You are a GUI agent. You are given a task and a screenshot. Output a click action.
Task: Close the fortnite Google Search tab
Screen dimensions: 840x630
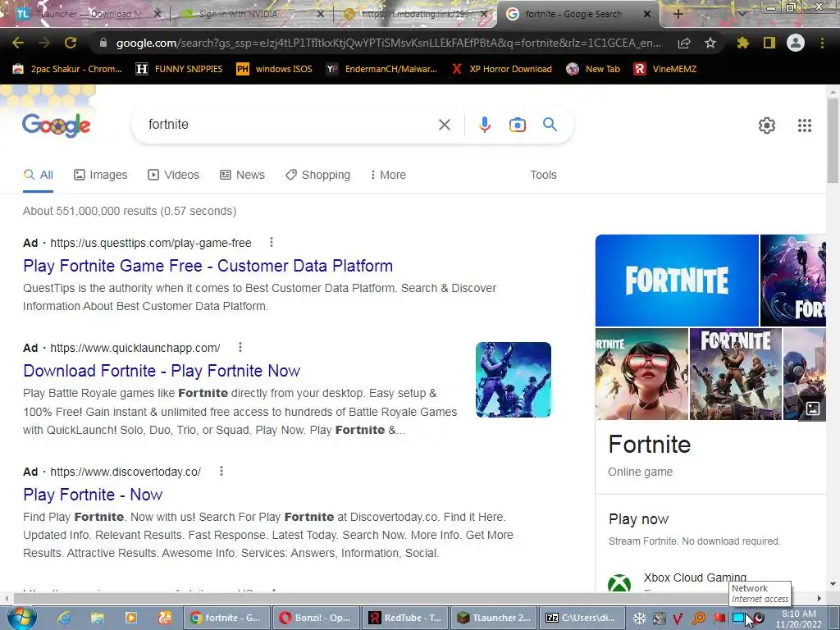[647, 15]
